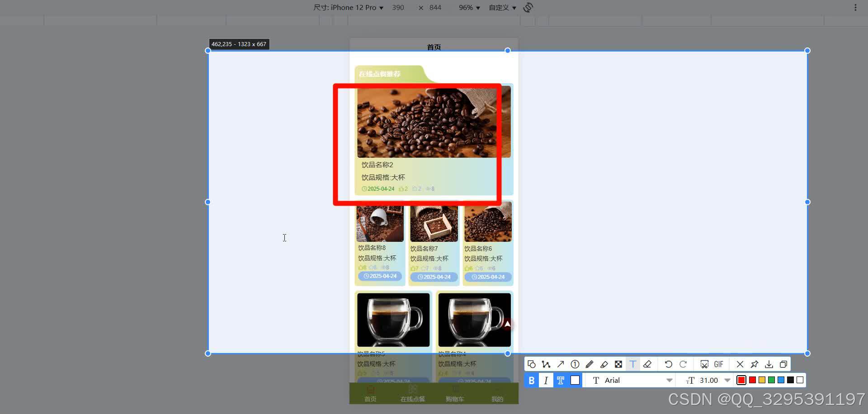Viewport: 868px width, 414px height.
Task: Enable italic text formatting
Action: coord(546,380)
